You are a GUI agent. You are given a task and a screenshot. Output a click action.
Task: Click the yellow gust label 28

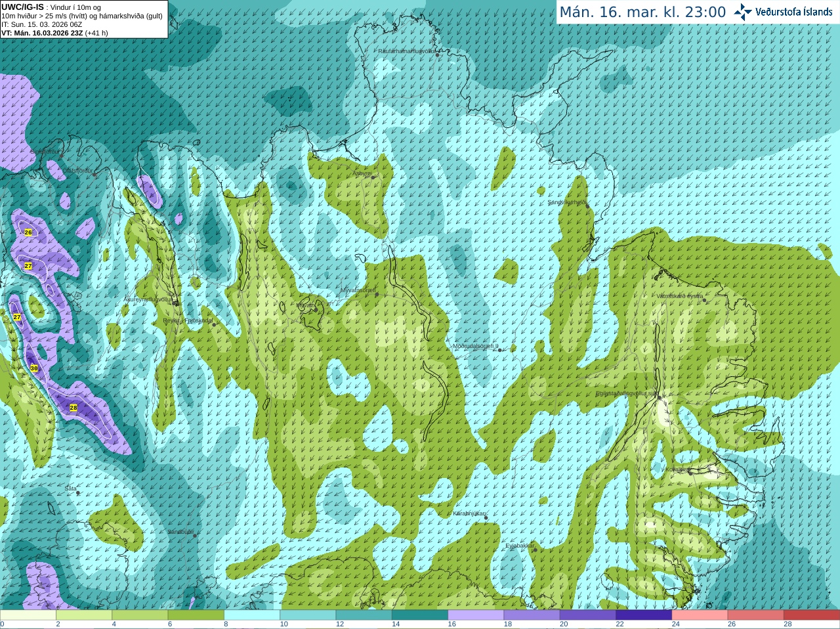[x=73, y=408]
